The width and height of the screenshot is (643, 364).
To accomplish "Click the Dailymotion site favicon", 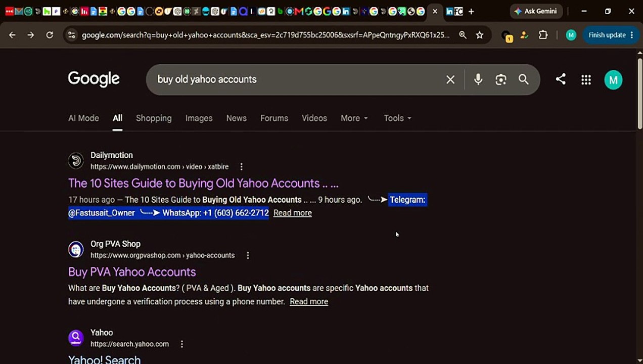I will click(x=76, y=160).
